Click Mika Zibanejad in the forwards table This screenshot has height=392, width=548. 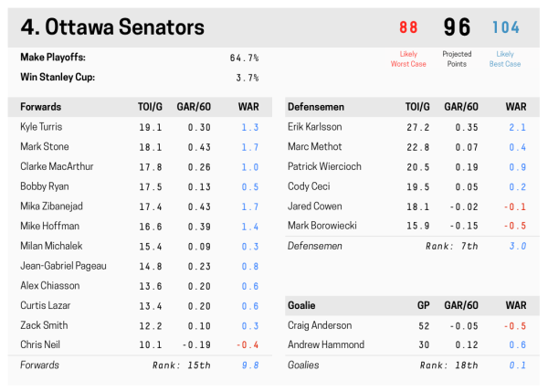tap(53, 207)
